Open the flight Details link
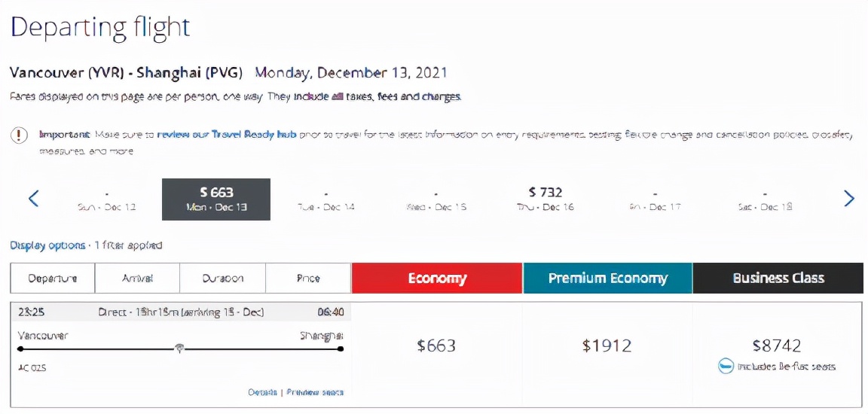This screenshot has width=868, height=414. 261,392
